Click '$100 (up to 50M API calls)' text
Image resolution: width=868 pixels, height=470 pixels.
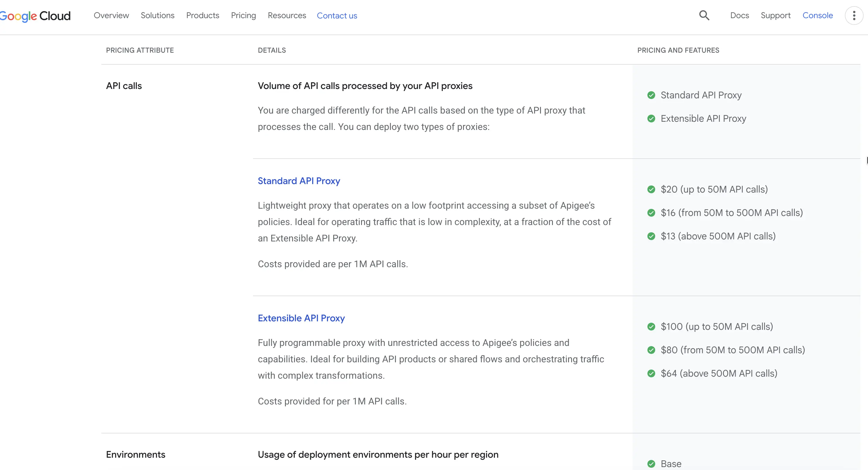(717, 327)
